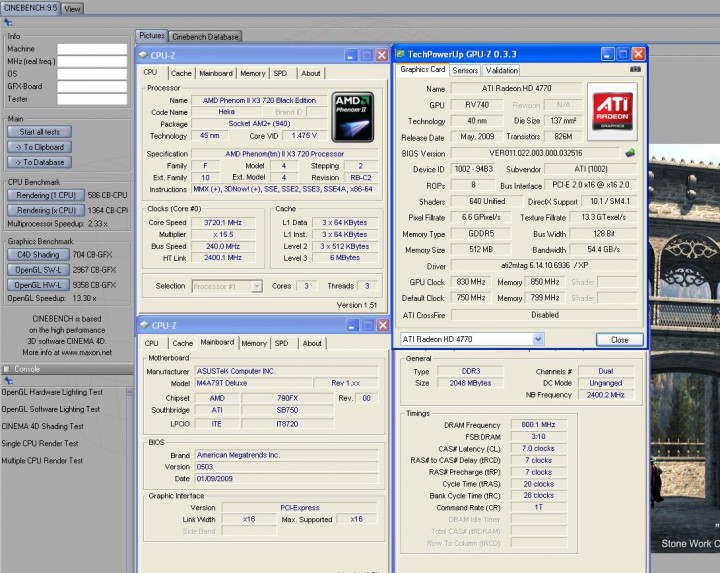720x573 pixels.
Task: Click the upper CPU-Z title bar app icon
Action: 144,56
